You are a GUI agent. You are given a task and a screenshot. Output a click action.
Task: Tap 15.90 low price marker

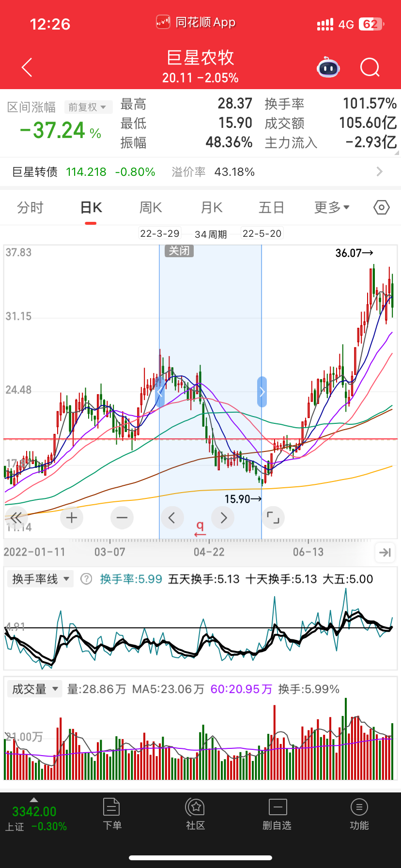pyautogui.click(x=243, y=499)
